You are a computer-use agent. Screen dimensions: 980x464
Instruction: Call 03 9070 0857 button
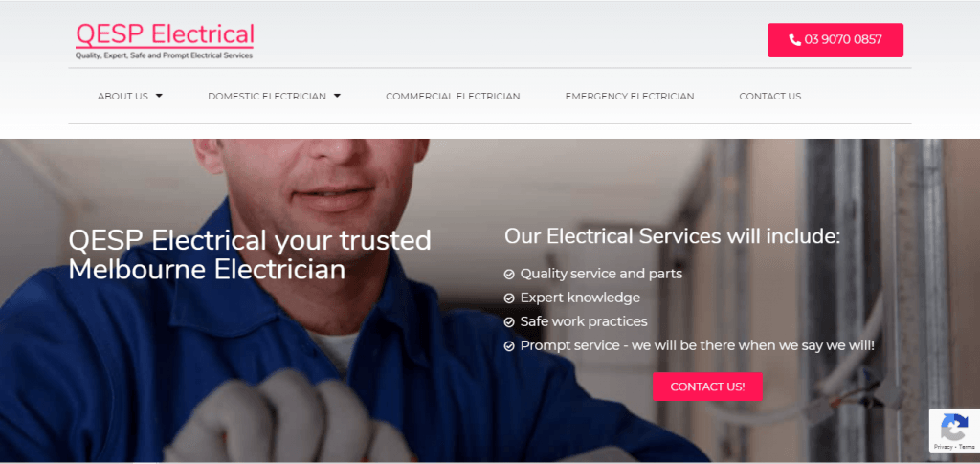click(x=835, y=40)
